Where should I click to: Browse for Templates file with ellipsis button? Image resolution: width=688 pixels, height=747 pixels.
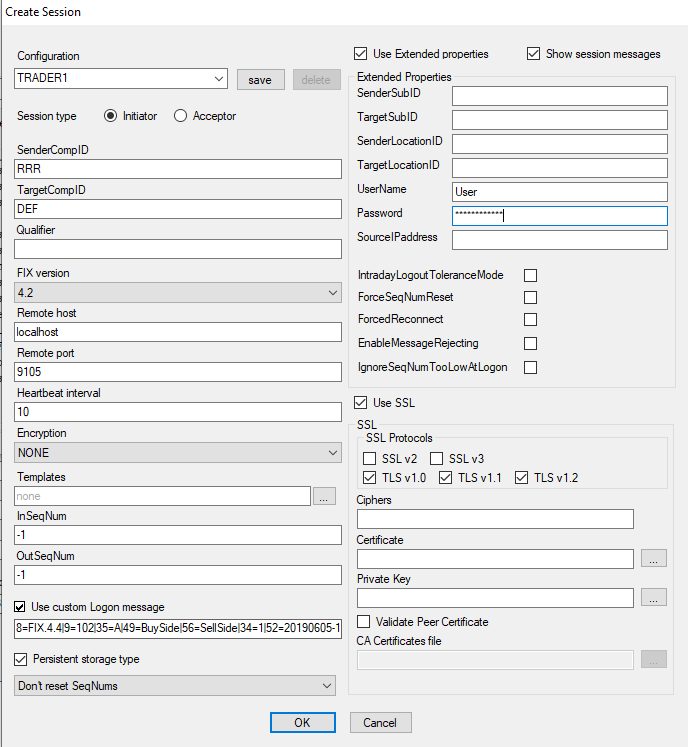(324, 496)
